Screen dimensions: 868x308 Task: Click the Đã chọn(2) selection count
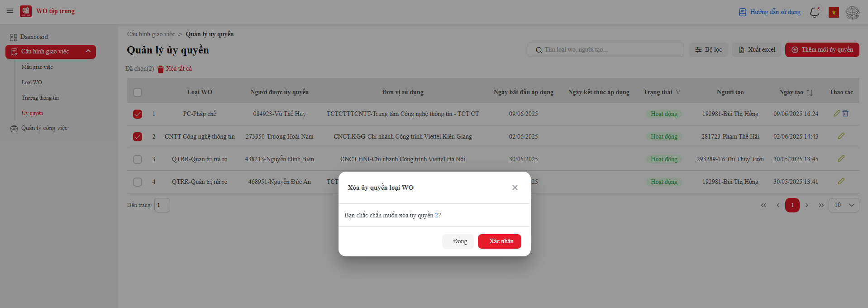pyautogui.click(x=140, y=69)
